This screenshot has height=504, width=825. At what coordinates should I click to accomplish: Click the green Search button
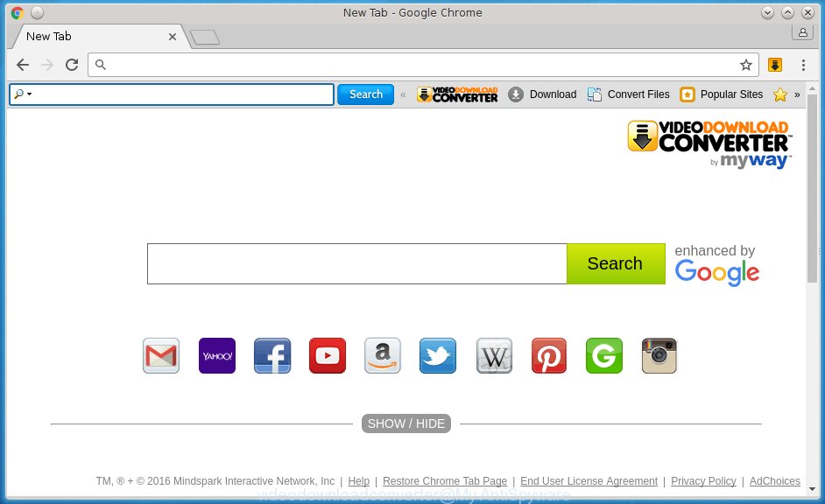(x=616, y=264)
